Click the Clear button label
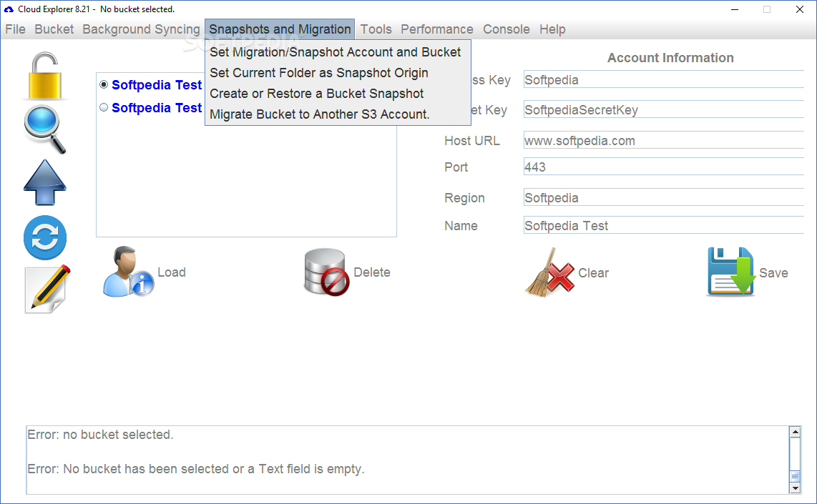 point(593,273)
